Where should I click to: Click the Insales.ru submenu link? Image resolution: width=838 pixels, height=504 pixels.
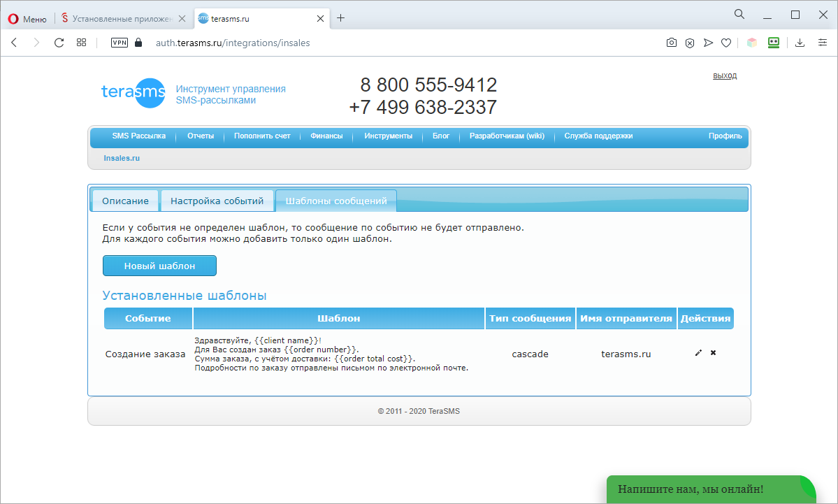tap(122, 158)
